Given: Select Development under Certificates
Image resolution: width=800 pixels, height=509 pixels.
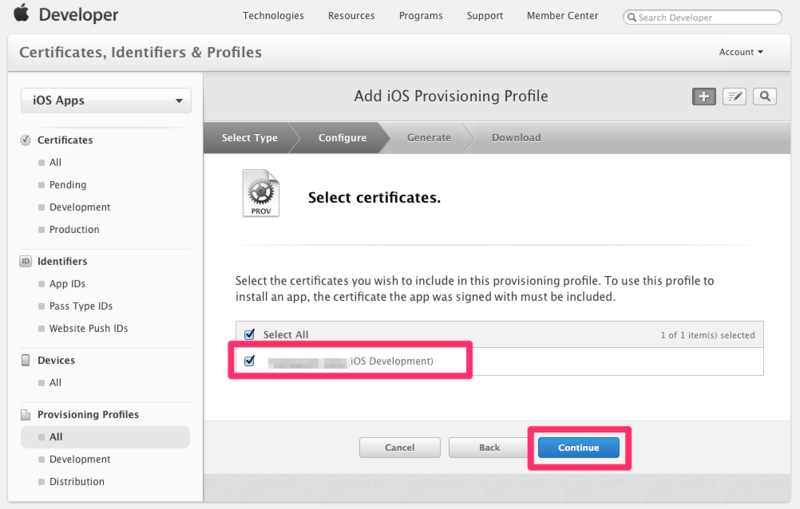Looking at the screenshot, I should coord(80,207).
